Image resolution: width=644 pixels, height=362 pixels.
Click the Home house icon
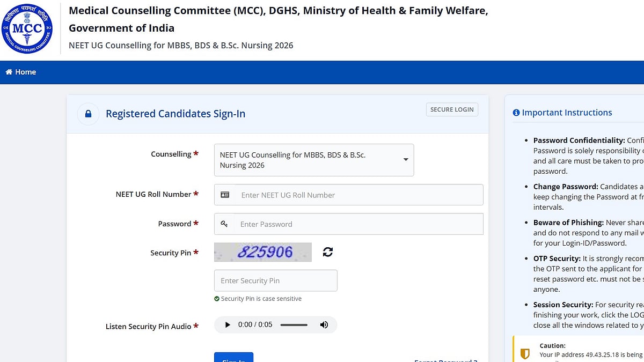[x=9, y=72]
